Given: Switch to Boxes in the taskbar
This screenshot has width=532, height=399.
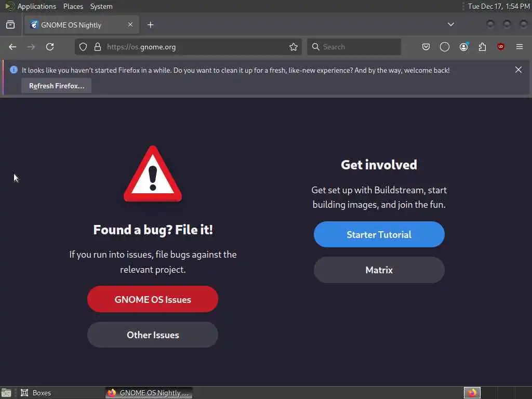Looking at the screenshot, I should pyautogui.click(x=61, y=393).
